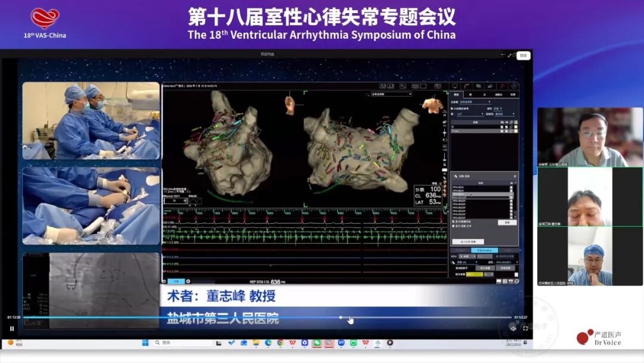Image resolution: width=644 pixels, height=363 pixels.
Task: Open the small dropdown right of yellow field
Action: click(x=489, y=275)
